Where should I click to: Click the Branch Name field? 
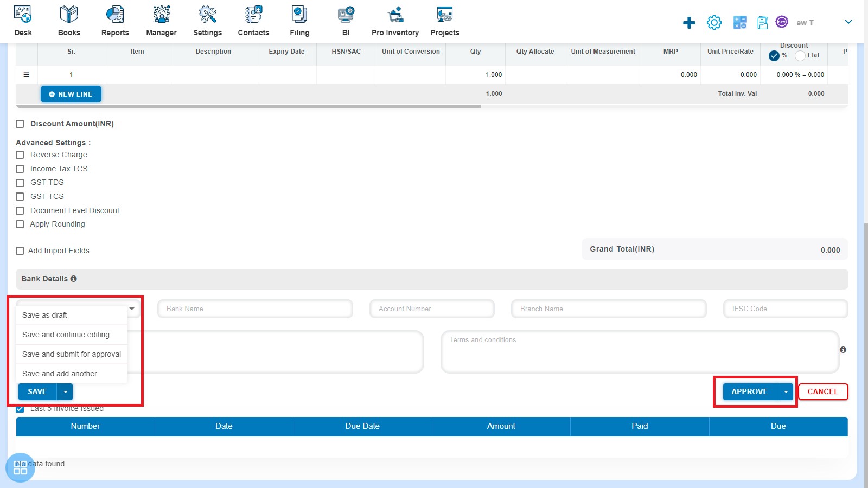pos(609,309)
